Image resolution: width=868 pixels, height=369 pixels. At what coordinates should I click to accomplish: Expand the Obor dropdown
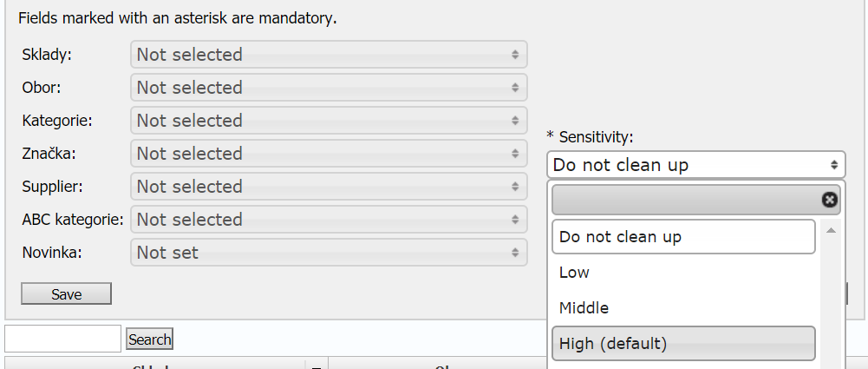pyautogui.click(x=329, y=88)
